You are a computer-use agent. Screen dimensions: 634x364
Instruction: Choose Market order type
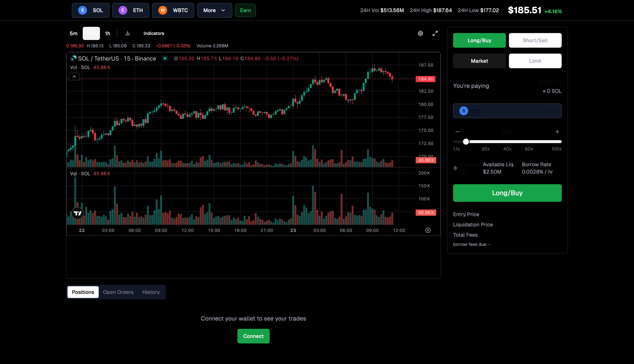tap(479, 61)
